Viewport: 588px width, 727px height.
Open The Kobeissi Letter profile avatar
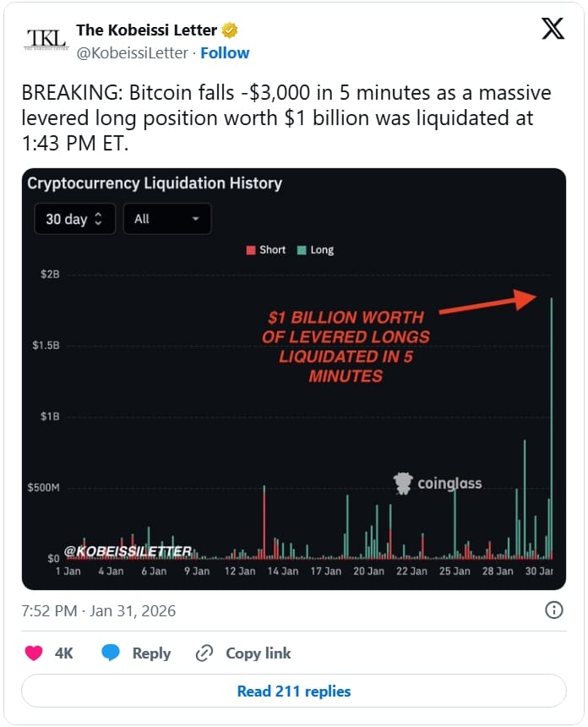coord(47,38)
